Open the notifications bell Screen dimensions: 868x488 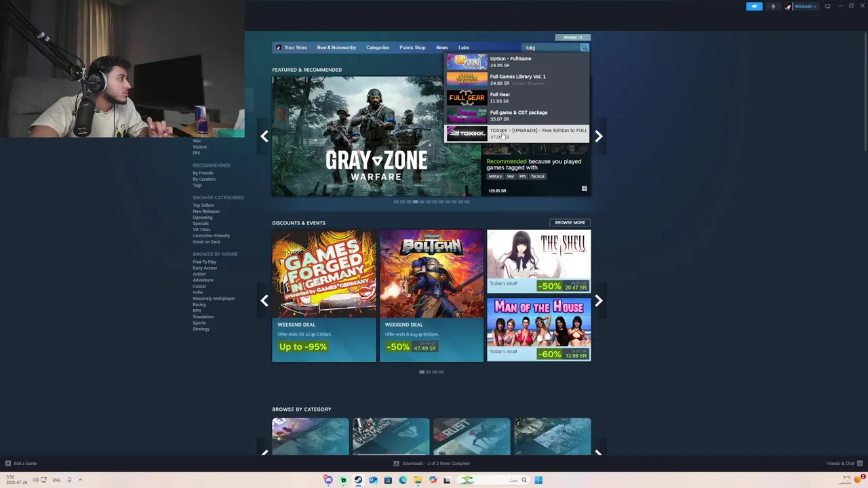pos(773,6)
